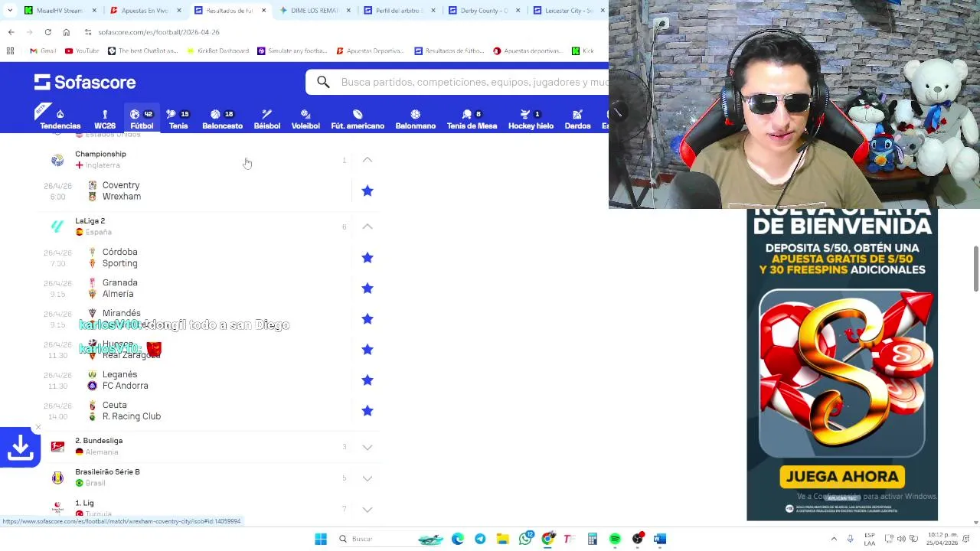Expand the 1. Lig section
Image resolution: width=980 pixels, height=551 pixels.
367,510
